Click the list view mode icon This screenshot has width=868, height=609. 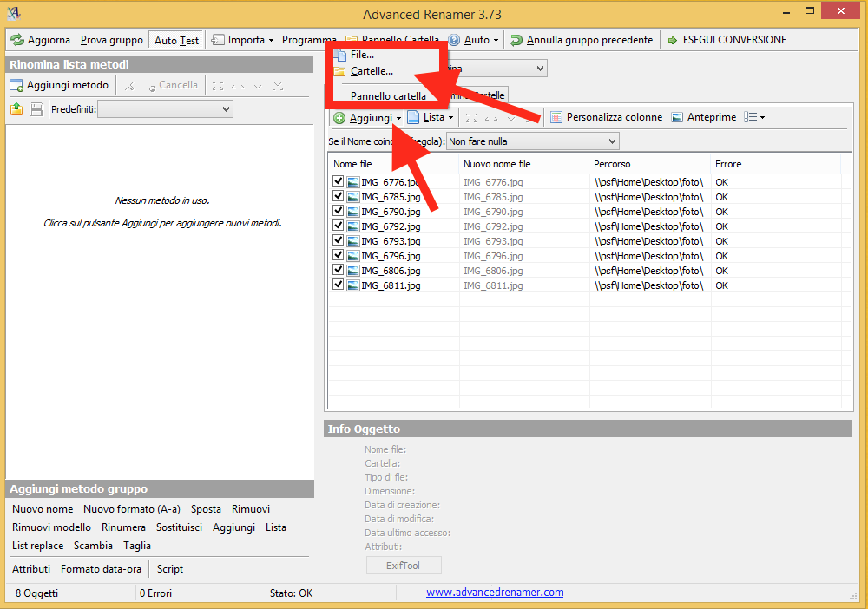click(x=751, y=117)
